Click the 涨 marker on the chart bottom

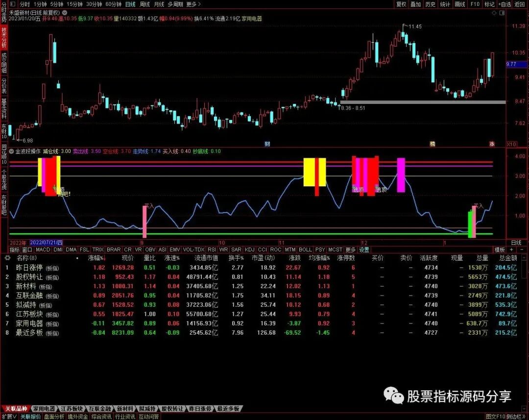492,144
